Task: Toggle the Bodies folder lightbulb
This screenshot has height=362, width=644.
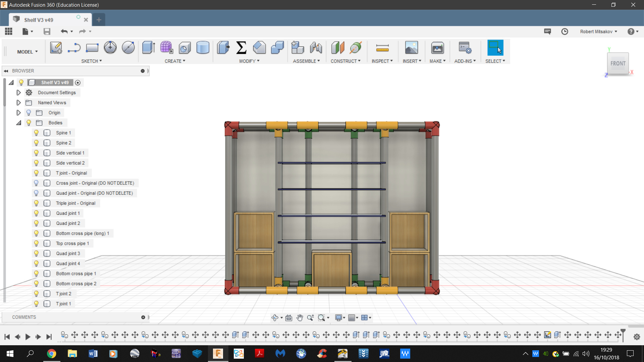Action: pos(29,123)
